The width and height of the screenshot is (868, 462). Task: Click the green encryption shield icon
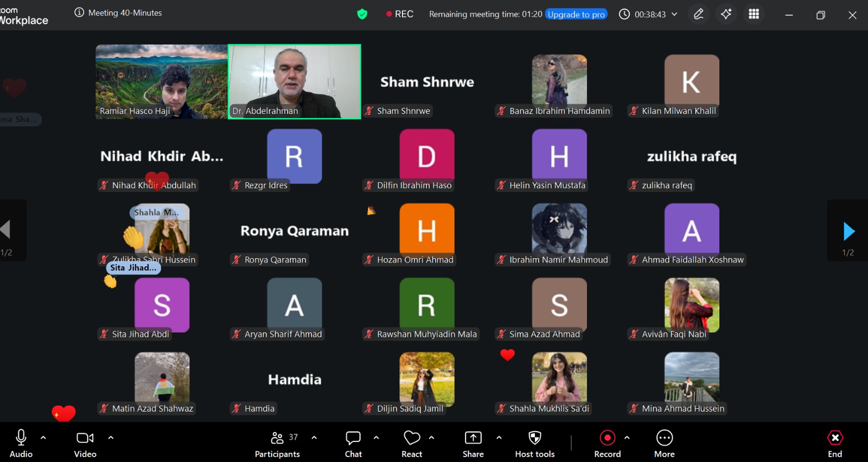click(x=362, y=14)
